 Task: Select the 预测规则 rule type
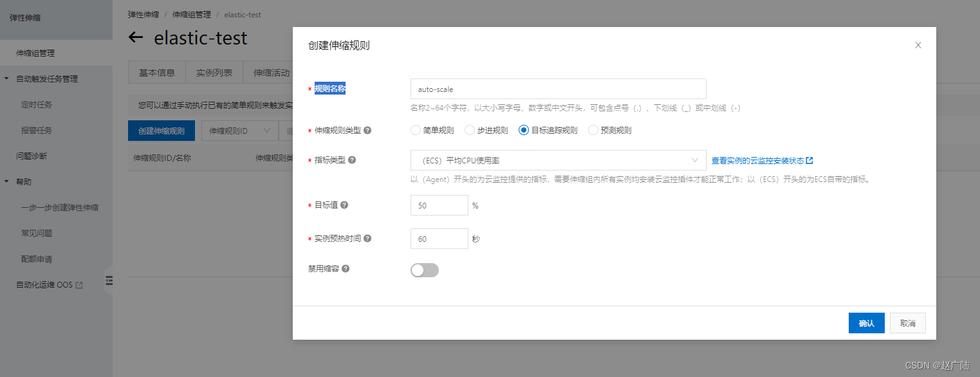tap(593, 130)
